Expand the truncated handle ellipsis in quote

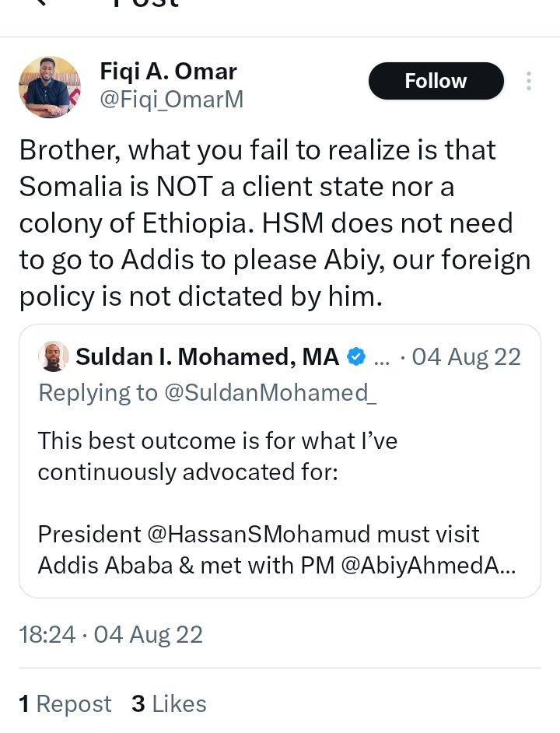382,359
